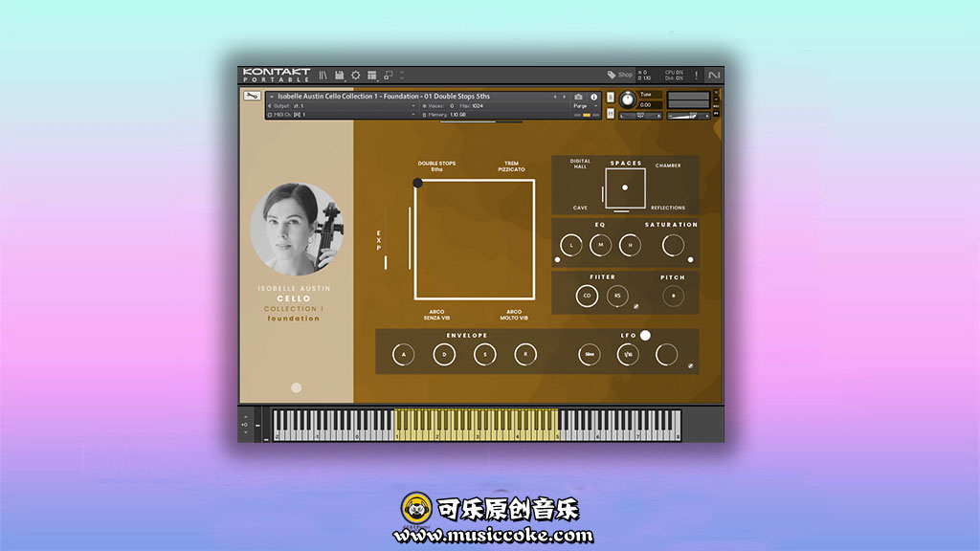Image resolution: width=980 pixels, height=551 pixels.
Task: Select DOUBLE STOPS 5ths articulation label
Action: point(436,166)
